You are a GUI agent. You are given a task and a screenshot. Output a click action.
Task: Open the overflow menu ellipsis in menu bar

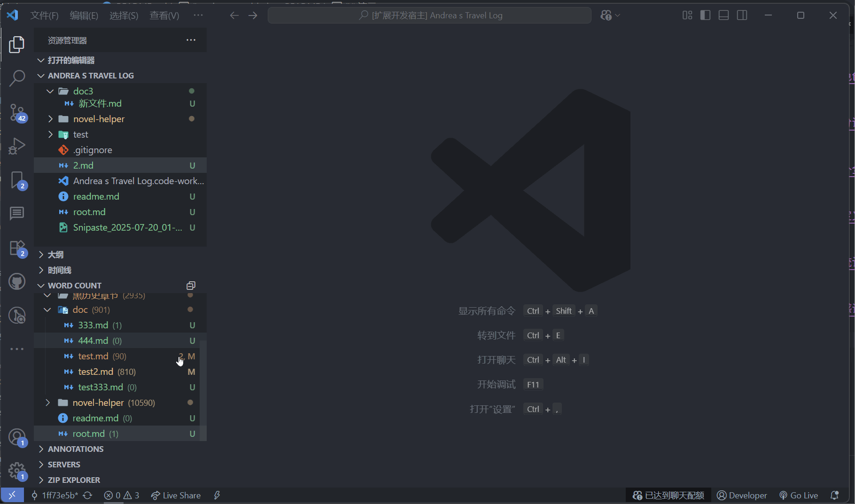pos(198,16)
